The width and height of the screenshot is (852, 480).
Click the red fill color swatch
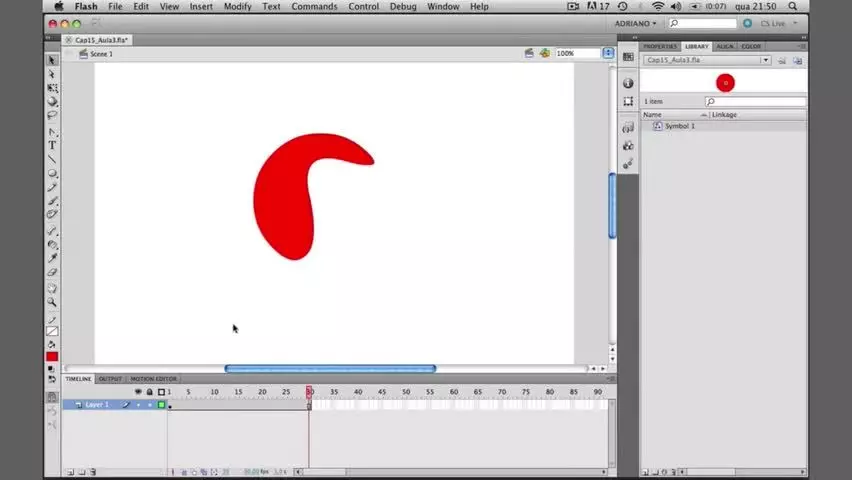pos(52,357)
